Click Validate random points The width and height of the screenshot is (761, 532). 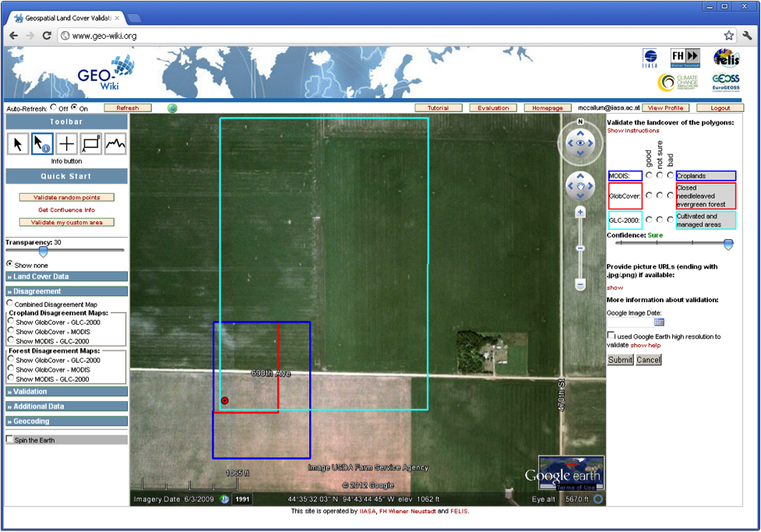click(x=66, y=197)
